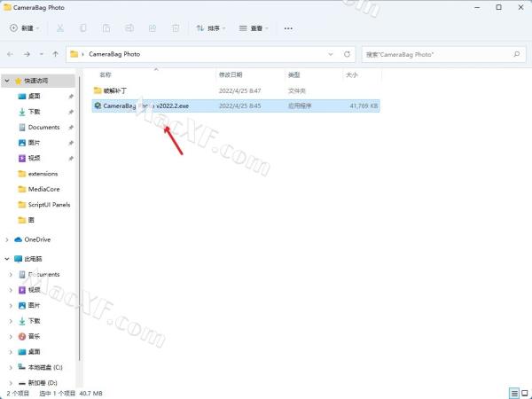The image size is (532, 399).
Task: Click the 41,769 KB size cell
Action: [364, 106]
